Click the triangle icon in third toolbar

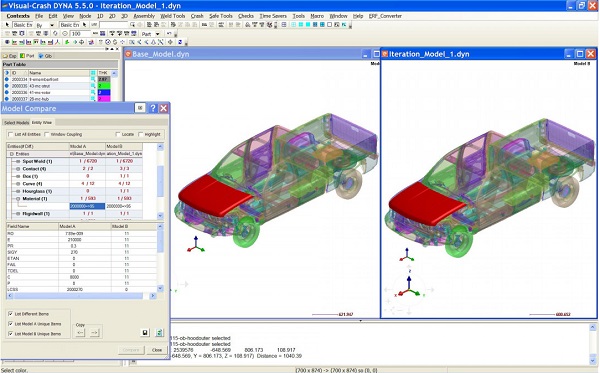pos(153,42)
